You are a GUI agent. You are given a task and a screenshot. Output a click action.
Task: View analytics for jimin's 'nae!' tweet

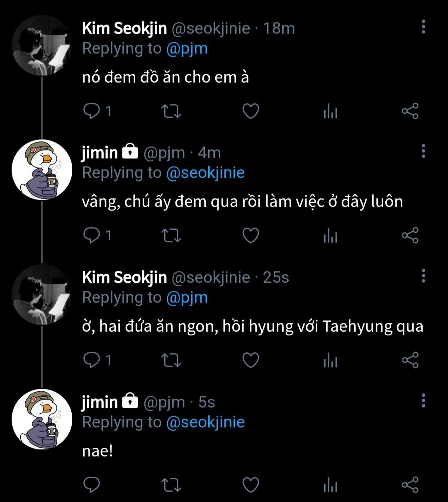[330, 485]
